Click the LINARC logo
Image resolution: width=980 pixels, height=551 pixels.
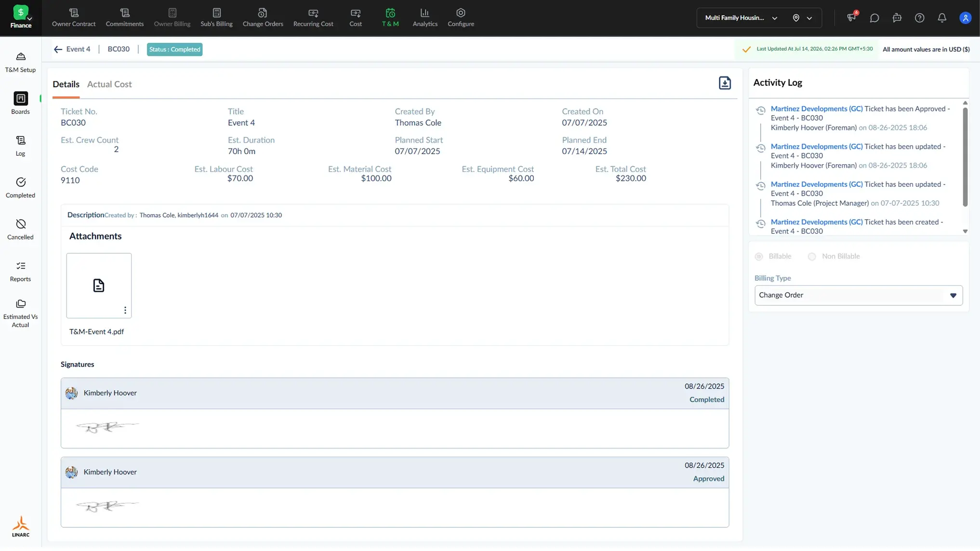click(21, 526)
